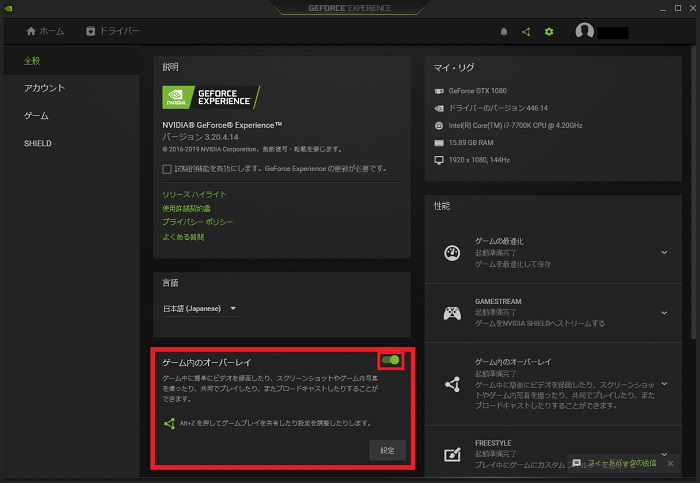Click the home icon in ホーム tab
The image size is (700, 483).
[x=31, y=31]
